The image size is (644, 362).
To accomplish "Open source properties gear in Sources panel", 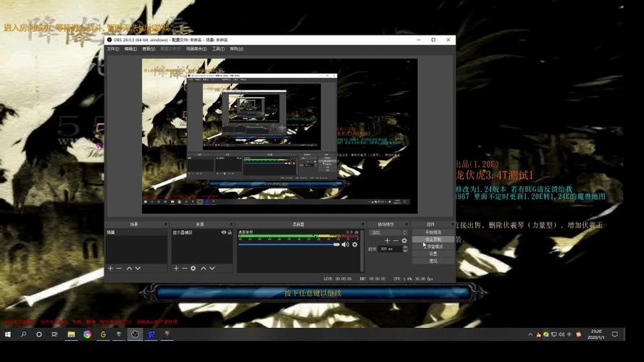I will click(x=193, y=268).
